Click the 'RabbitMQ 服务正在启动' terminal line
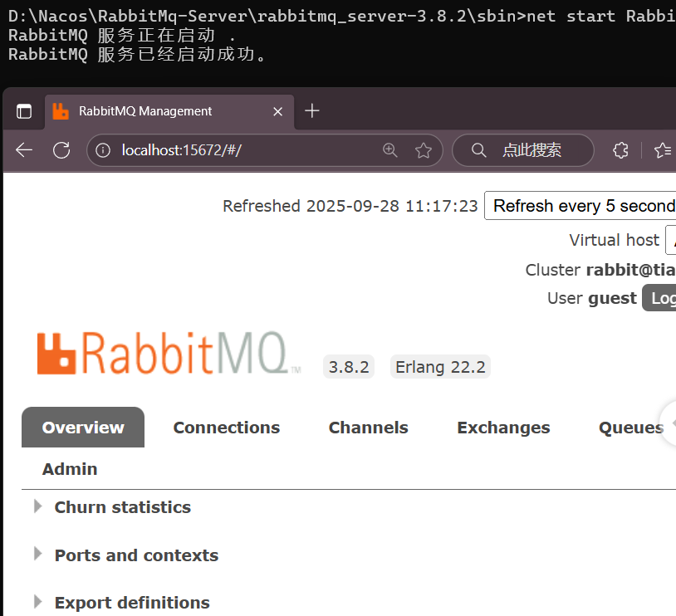Viewport: 676px width, 616px height. coord(122,36)
